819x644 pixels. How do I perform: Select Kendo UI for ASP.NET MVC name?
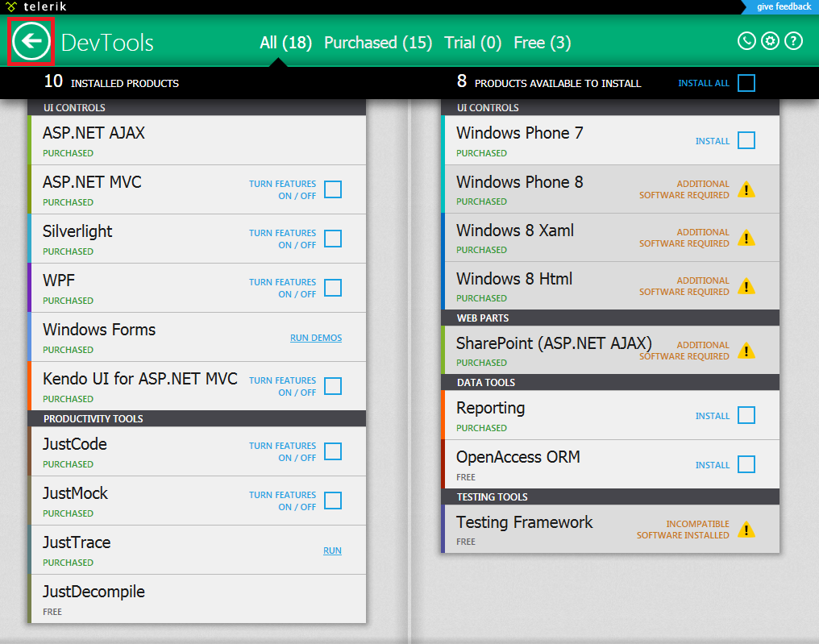pyautogui.click(x=140, y=379)
